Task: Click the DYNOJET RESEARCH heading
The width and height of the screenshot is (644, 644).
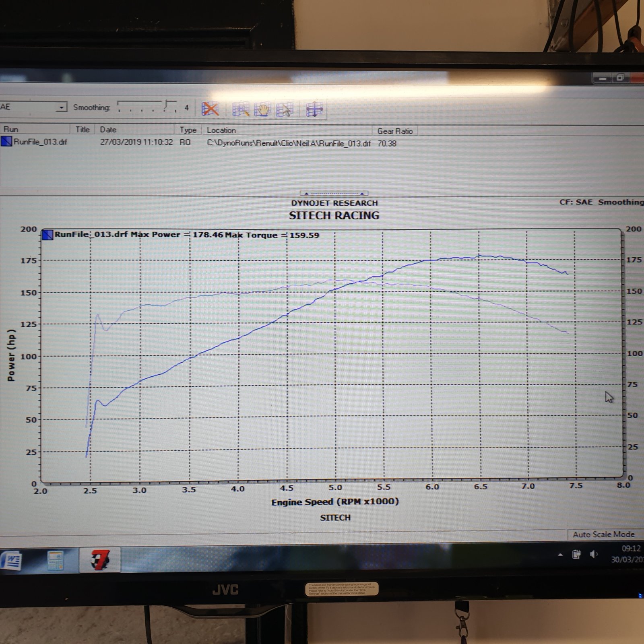Action: point(334,203)
